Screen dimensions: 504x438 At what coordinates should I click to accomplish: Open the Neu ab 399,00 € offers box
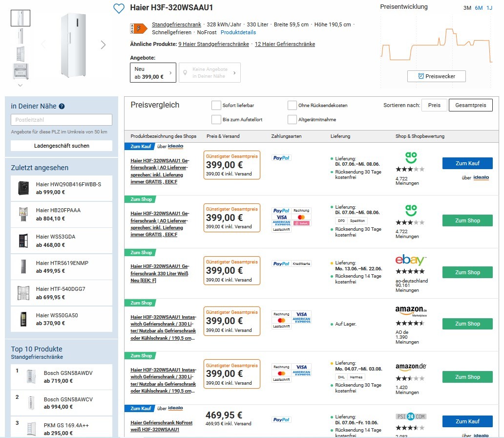153,73
